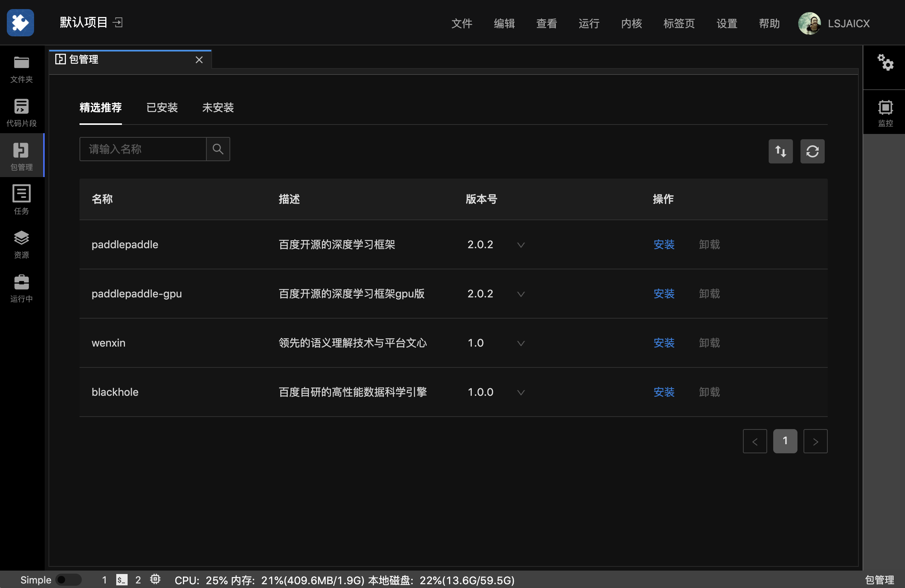
Task: Click the CPU usage status text
Action: [201, 580]
